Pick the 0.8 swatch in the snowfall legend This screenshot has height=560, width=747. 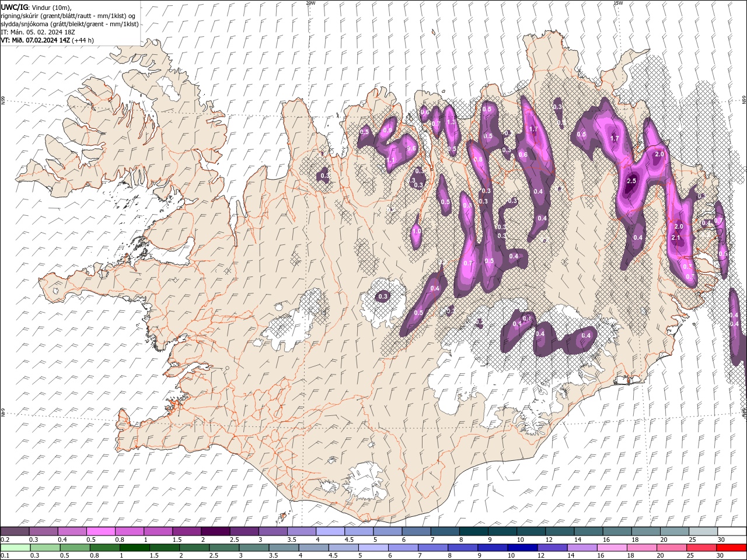click(129, 531)
